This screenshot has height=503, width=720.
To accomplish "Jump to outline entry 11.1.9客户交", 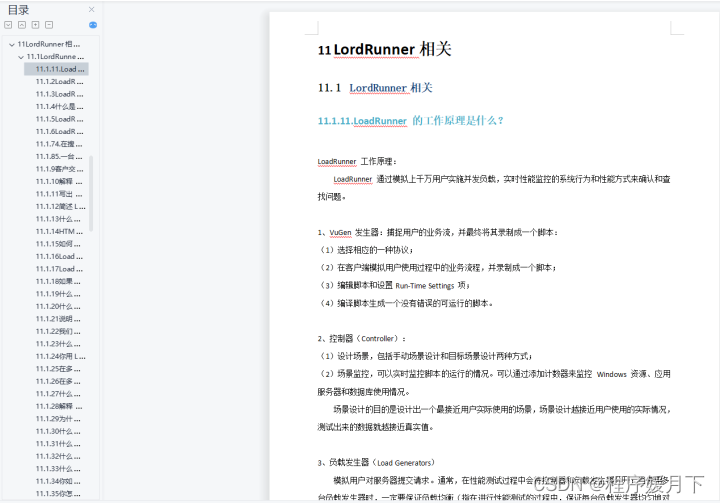I will [60, 169].
